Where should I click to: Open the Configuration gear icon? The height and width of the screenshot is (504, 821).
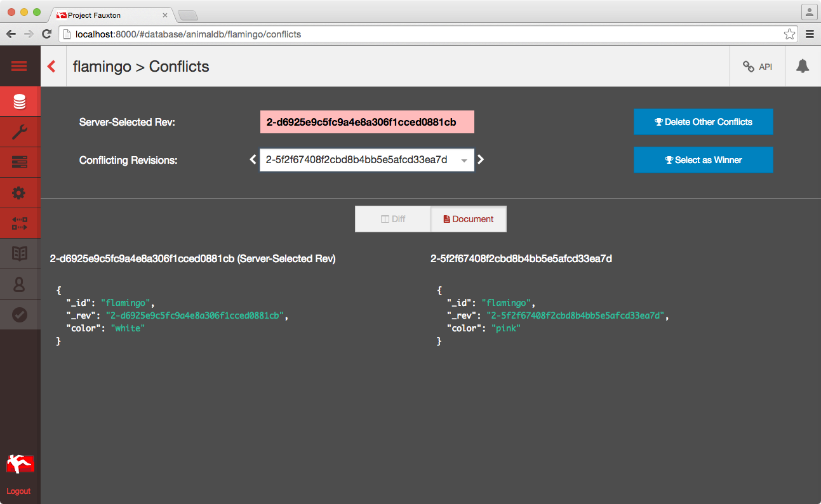[x=20, y=193]
